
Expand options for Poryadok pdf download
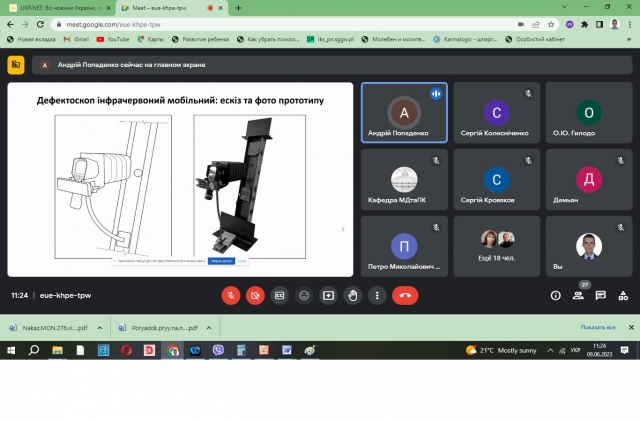pyautogui.click(x=206, y=327)
